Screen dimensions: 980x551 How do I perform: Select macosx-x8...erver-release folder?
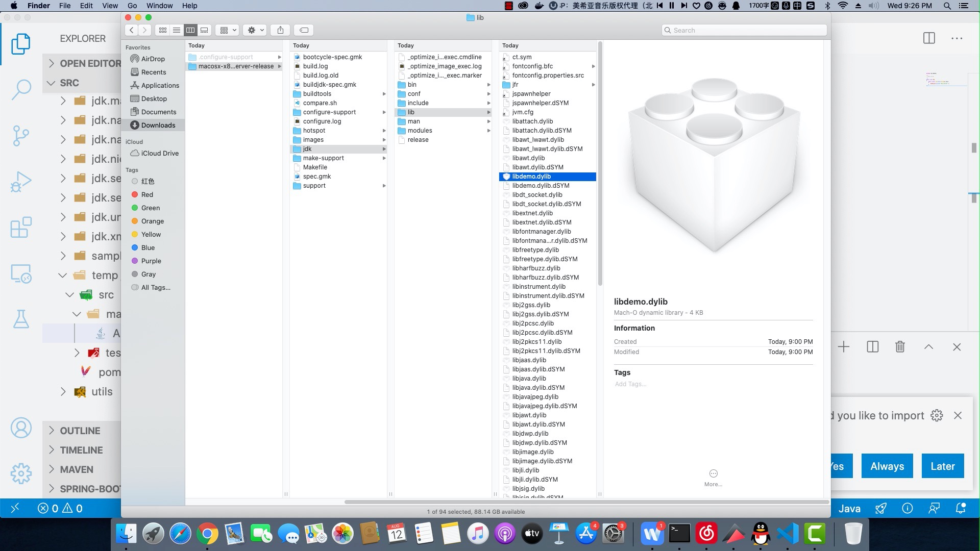235,66
